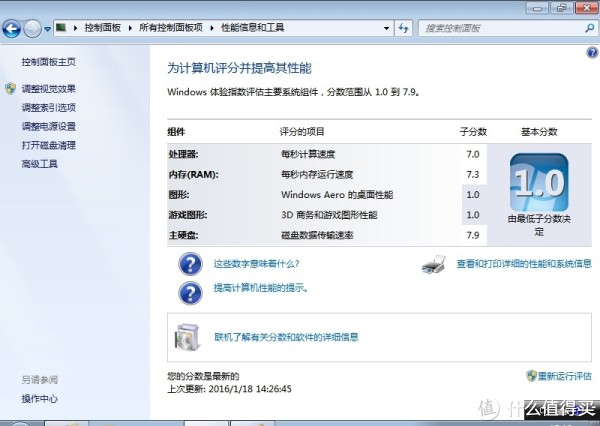Go to 控制面板主页
Viewport: 600px width, 426px height.
[x=49, y=62]
